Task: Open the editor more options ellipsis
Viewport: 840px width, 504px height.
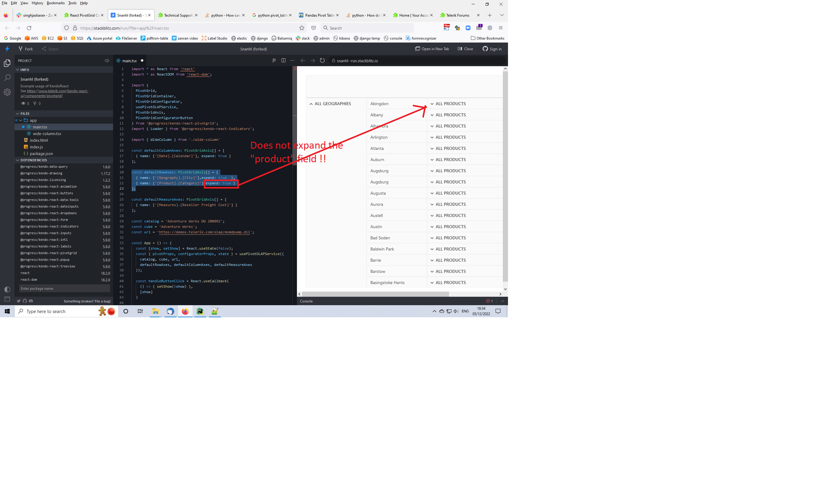Action: 292,60
